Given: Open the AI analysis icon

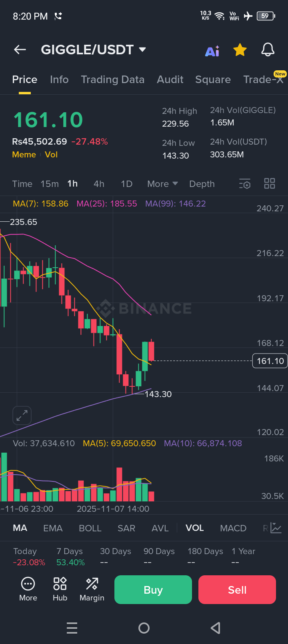Looking at the screenshot, I should click(x=212, y=51).
